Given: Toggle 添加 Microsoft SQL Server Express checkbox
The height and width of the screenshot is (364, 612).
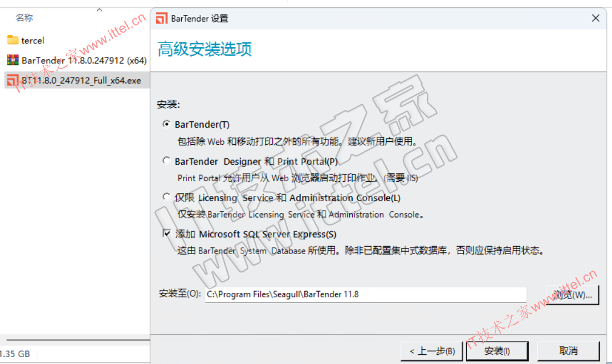Looking at the screenshot, I should click(x=166, y=234).
